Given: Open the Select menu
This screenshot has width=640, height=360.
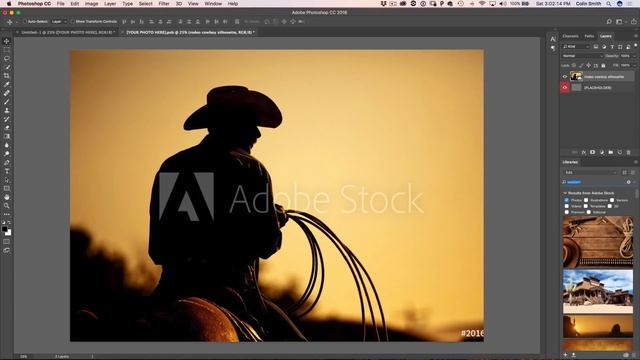Looking at the screenshot, I should click(145, 4).
